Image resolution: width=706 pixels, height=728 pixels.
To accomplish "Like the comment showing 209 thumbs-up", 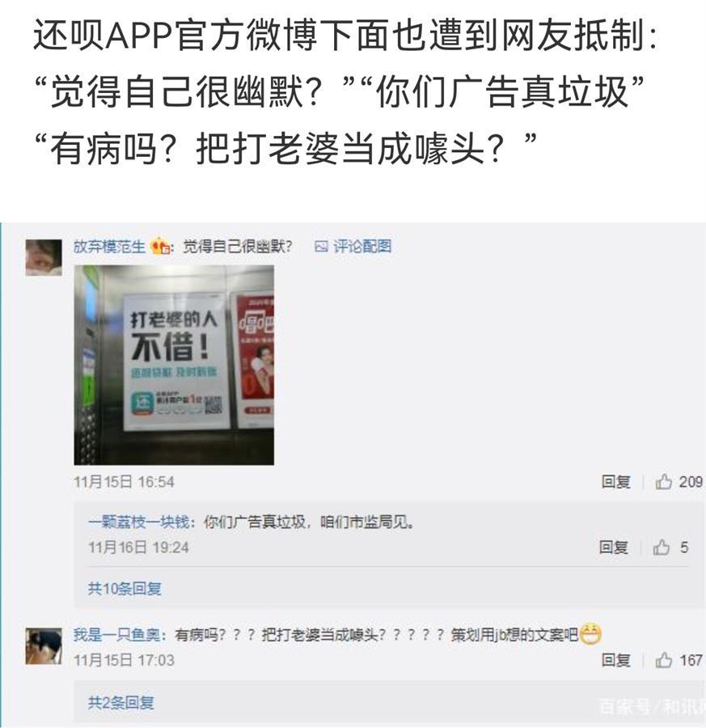I will (679, 482).
